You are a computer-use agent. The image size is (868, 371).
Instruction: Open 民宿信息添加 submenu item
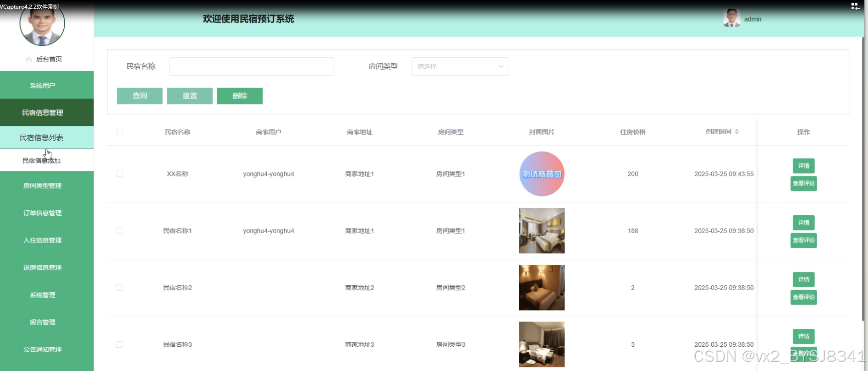tap(47, 160)
